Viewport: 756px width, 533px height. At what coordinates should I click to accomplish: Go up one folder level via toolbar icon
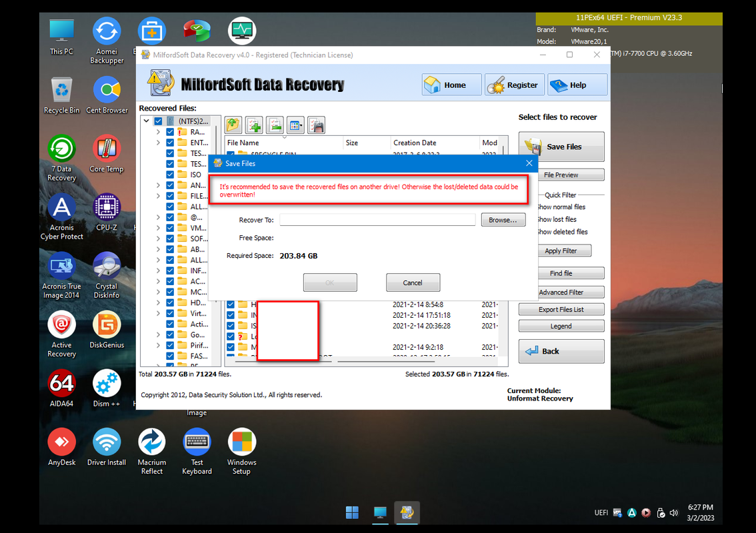[x=233, y=125]
